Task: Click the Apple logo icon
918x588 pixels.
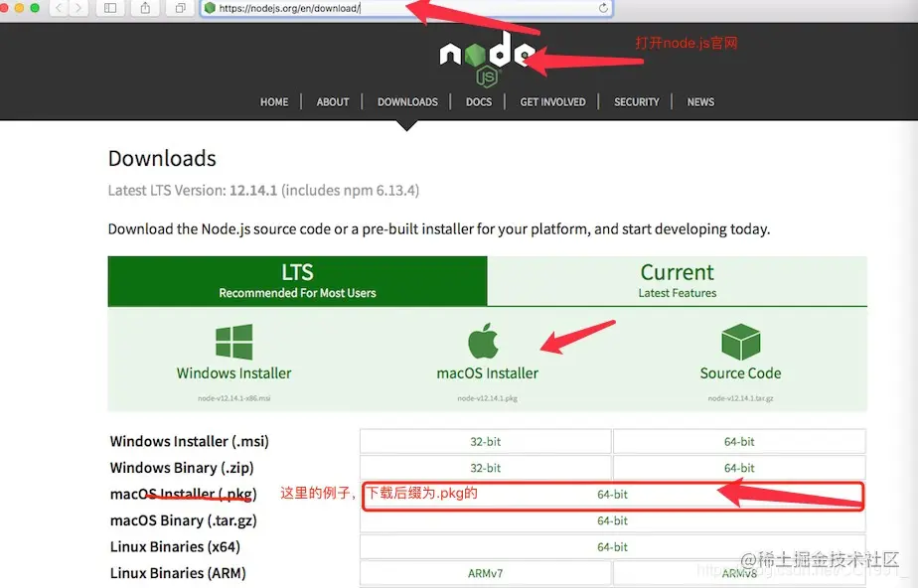Action: point(484,341)
